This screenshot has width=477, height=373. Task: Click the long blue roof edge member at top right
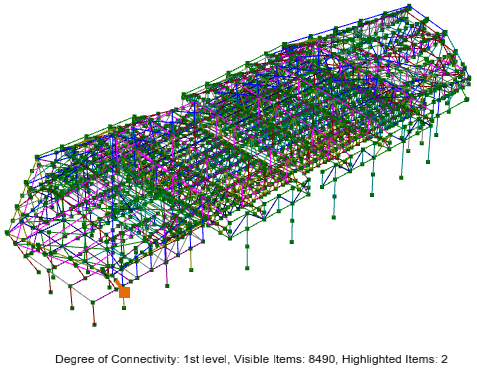347,24
